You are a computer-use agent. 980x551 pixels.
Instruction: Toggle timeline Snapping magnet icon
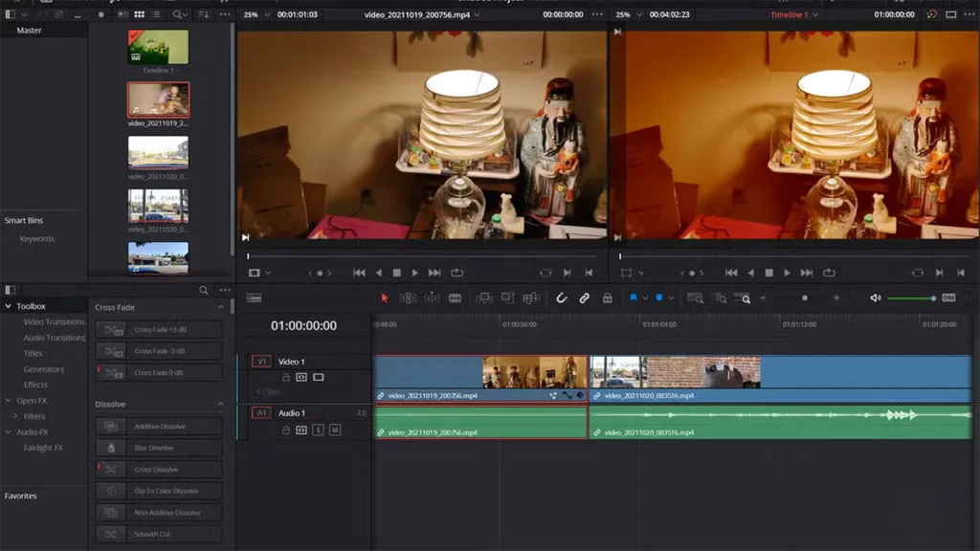click(x=561, y=298)
